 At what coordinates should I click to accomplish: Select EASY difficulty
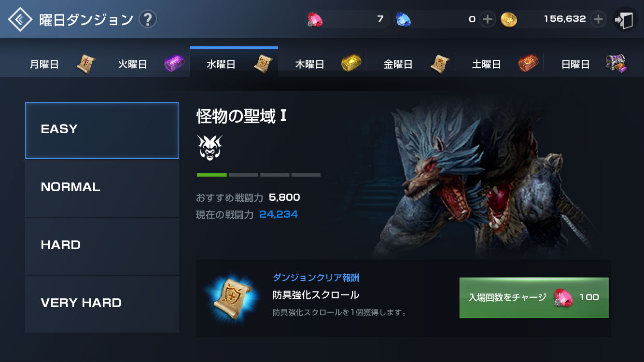pos(102,130)
